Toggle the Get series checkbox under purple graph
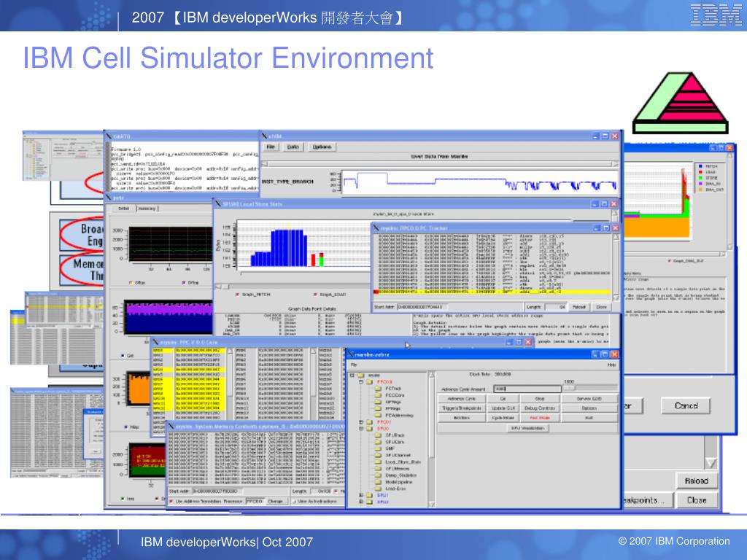747x560 pixels. [x=123, y=356]
